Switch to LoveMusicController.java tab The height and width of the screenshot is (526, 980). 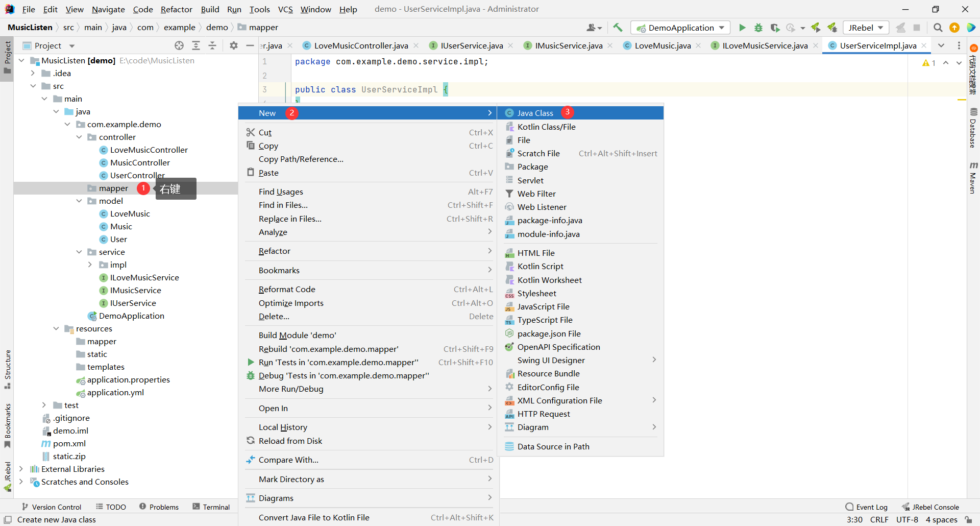coord(361,45)
